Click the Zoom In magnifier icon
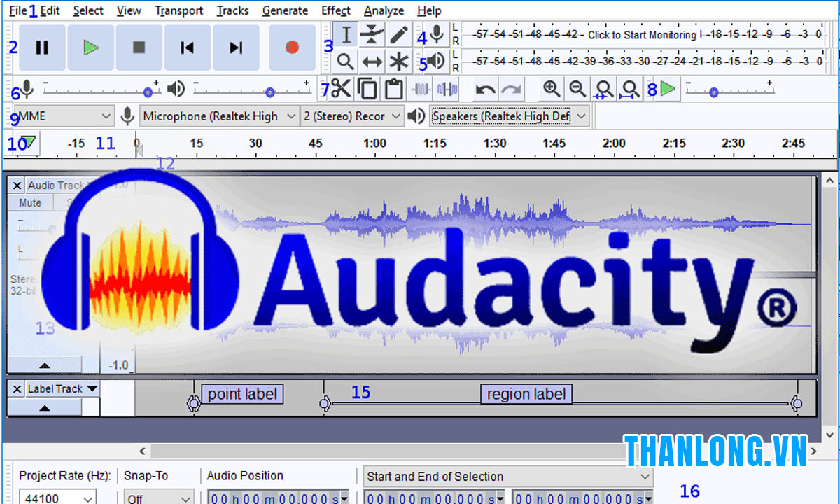 (552, 89)
